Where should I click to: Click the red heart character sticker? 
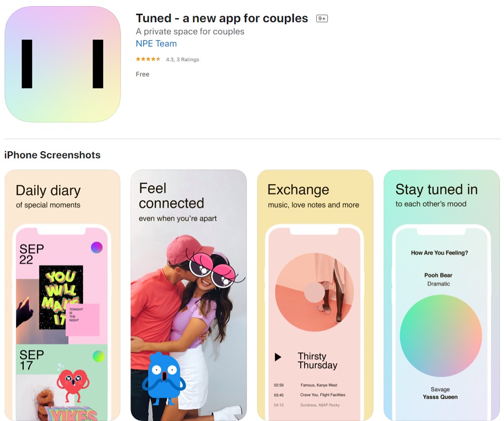[73, 384]
